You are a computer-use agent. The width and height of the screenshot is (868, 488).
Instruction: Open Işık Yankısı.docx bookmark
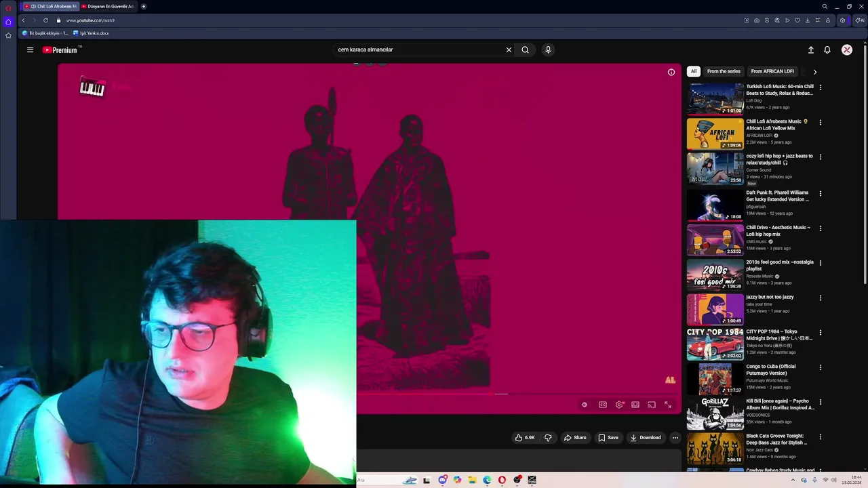pyautogui.click(x=91, y=33)
